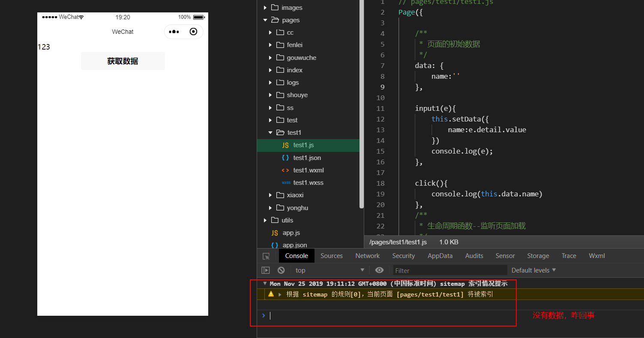Click the eye live expression icon
This screenshot has height=338, width=644.
click(x=379, y=270)
